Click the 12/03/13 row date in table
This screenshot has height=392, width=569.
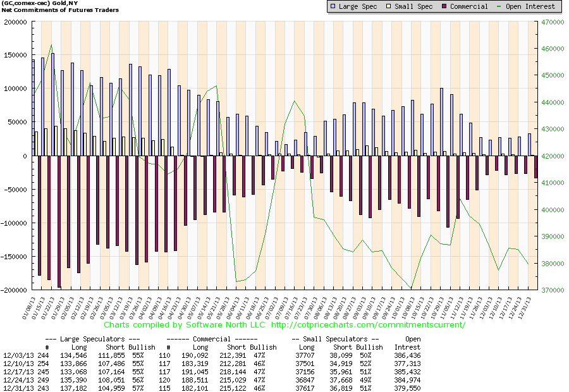pyautogui.click(x=18, y=356)
